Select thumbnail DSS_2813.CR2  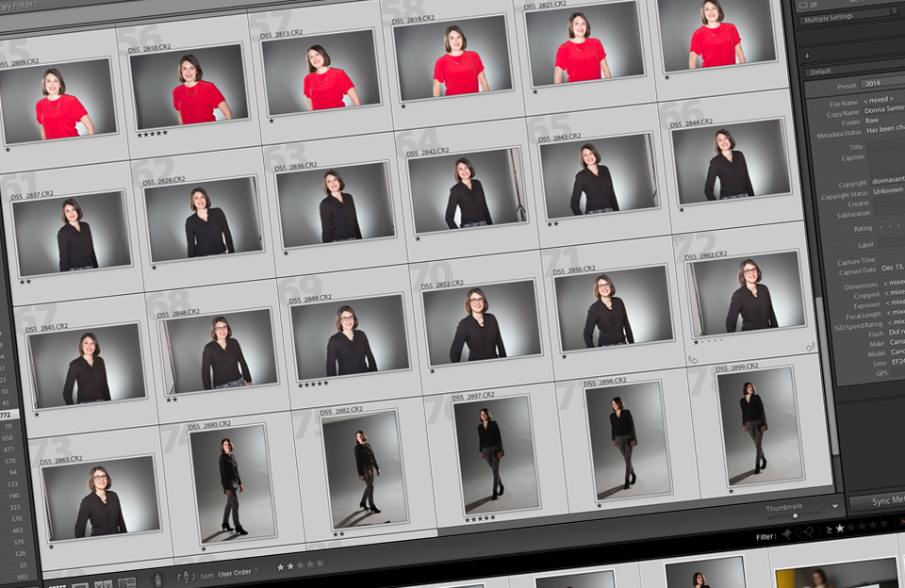(320, 73)
